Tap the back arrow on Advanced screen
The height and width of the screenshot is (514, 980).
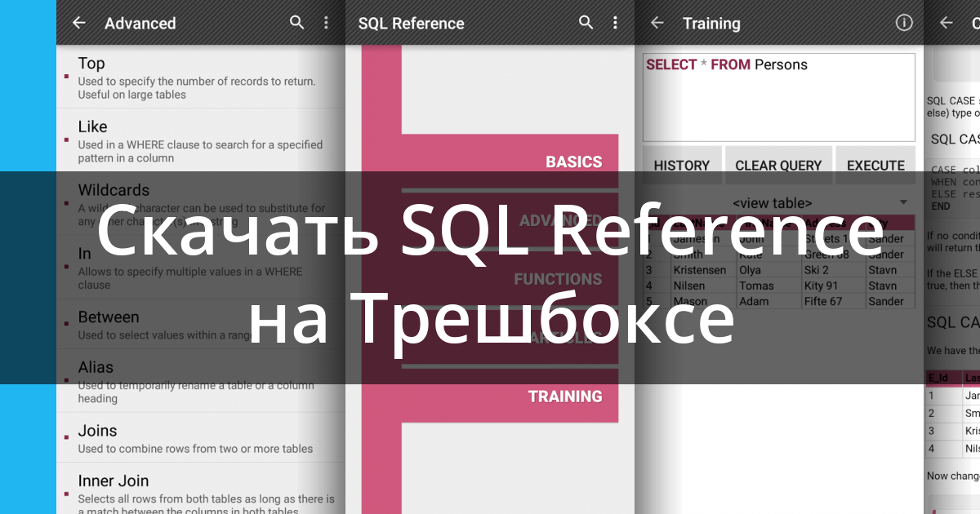[78, 23]
